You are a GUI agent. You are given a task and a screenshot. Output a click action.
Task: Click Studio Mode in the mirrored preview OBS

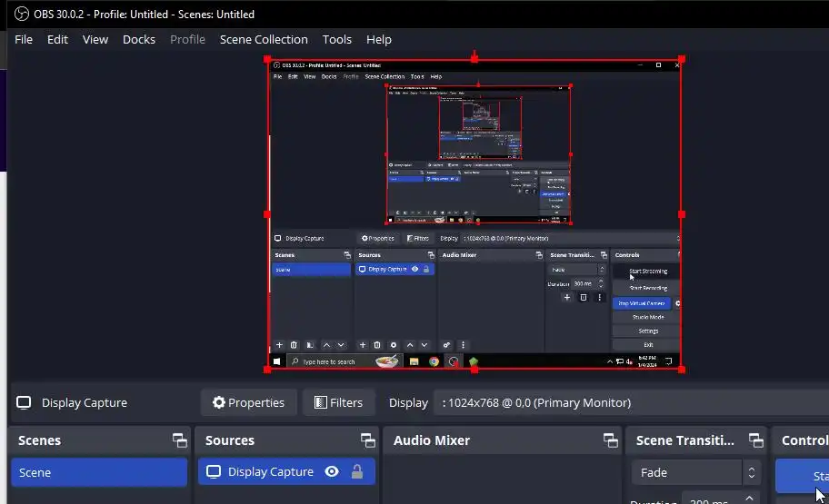coord(646,317)
